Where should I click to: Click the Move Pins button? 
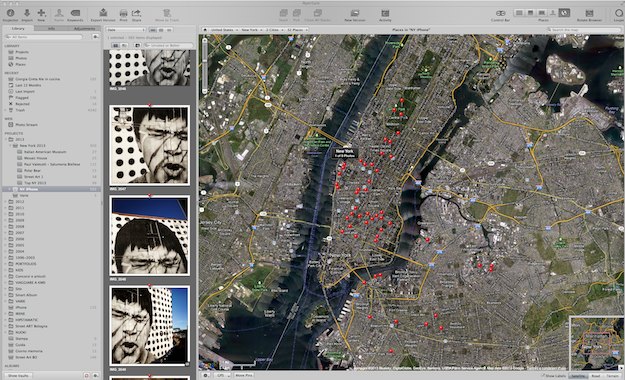coord(244,375)
